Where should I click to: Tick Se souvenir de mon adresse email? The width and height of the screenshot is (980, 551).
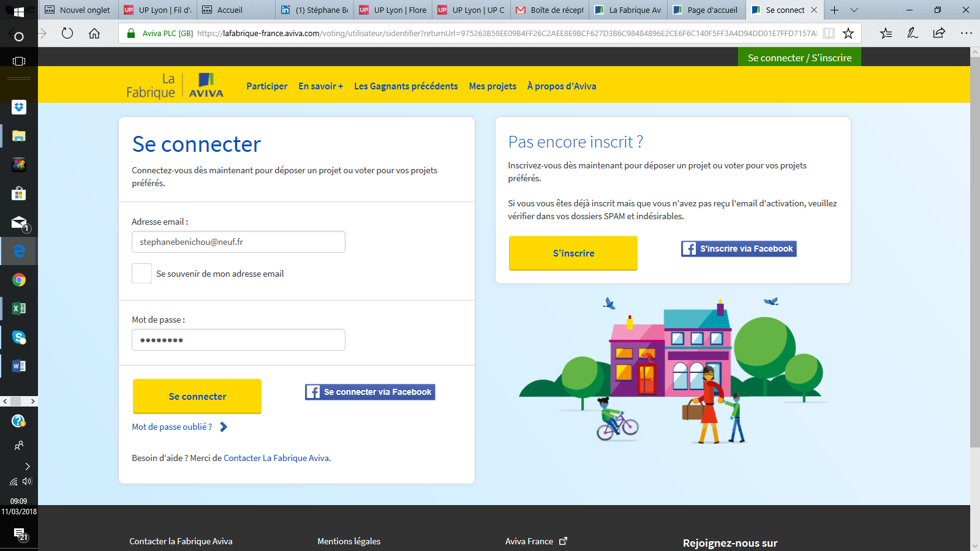pos(141,273)
